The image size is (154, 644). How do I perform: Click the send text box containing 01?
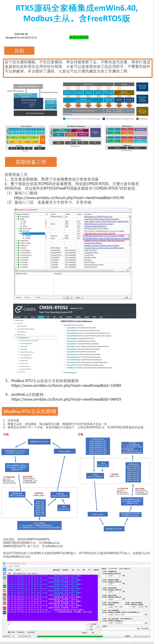pyautogui.click(x=47, y=626)
